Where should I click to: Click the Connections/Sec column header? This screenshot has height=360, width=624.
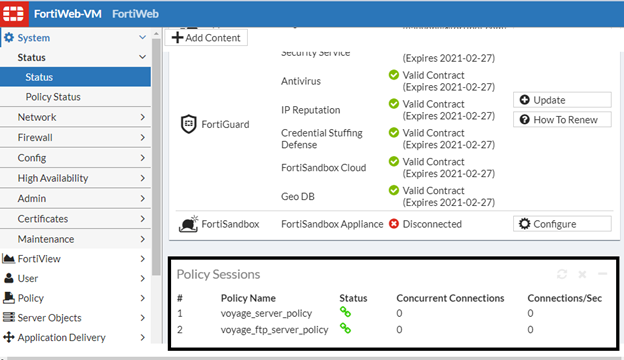pos(565,298)
